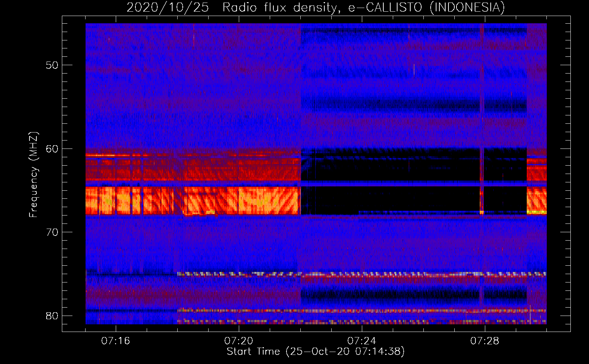
Task: Click the Frequency (MHZ) axis label
Action: click(x=33, y=175)
